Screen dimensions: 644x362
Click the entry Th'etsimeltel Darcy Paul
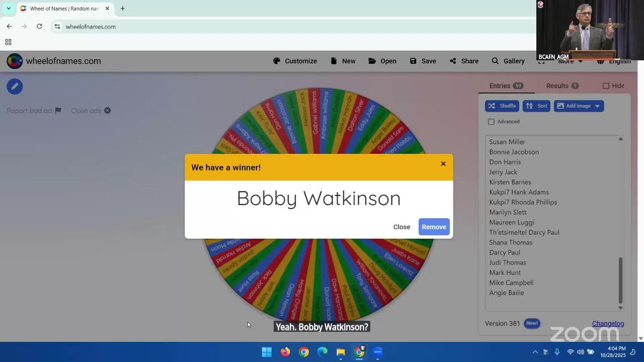[x=524, y=232]
